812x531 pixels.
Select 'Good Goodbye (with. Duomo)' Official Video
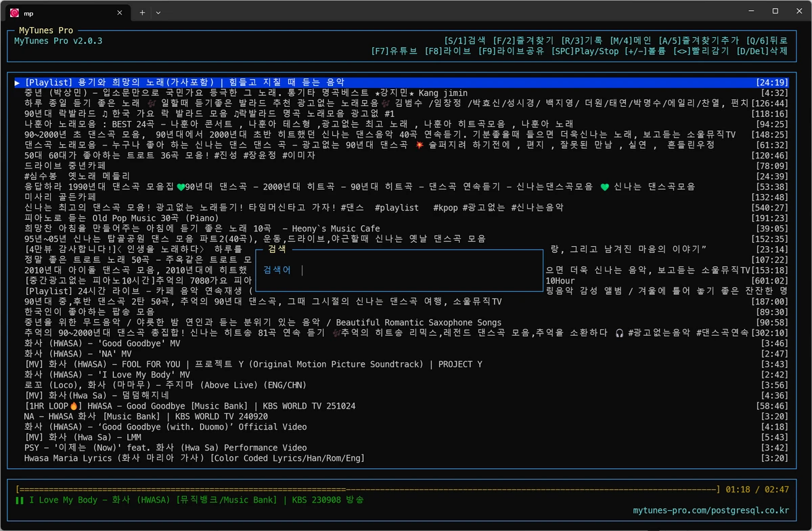(401, 427)
